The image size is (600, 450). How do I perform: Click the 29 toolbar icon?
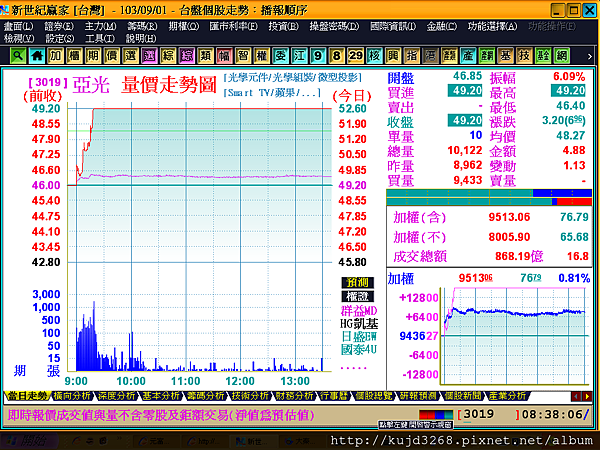click(x=355, y=56)
